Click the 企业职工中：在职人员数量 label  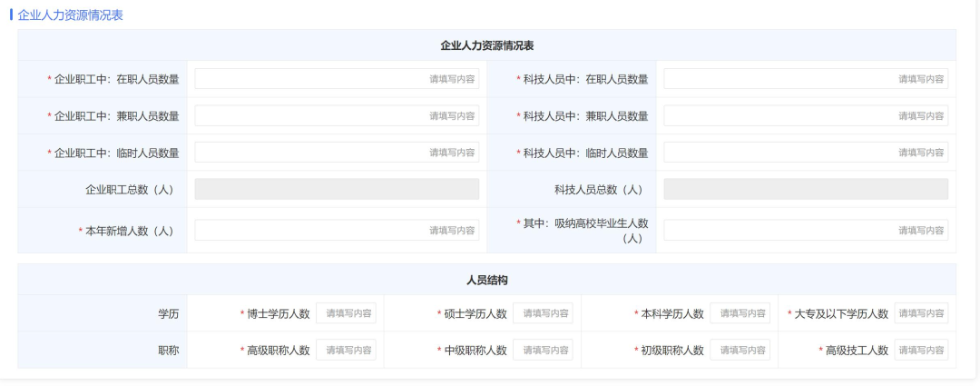[117, 79]
